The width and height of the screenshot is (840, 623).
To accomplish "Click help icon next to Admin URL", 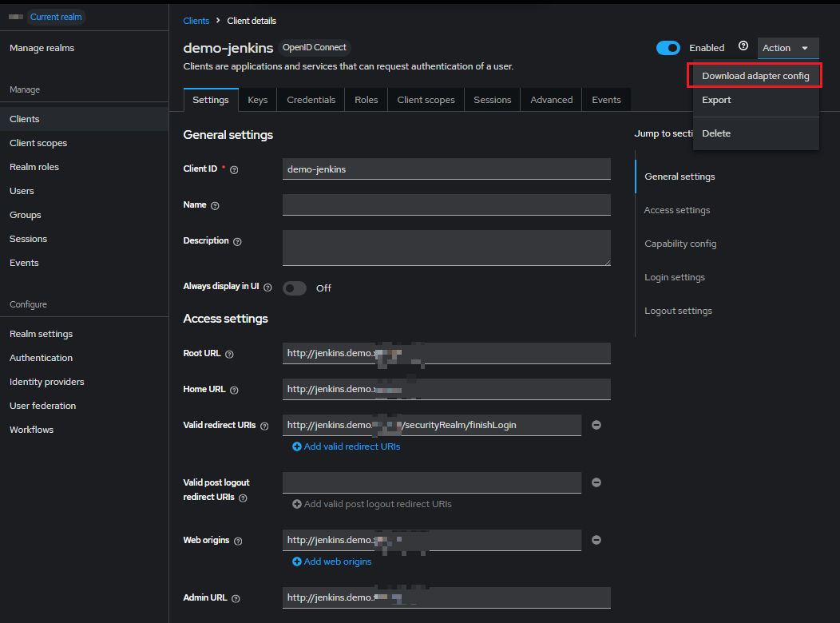I will [x=236, y=598].
